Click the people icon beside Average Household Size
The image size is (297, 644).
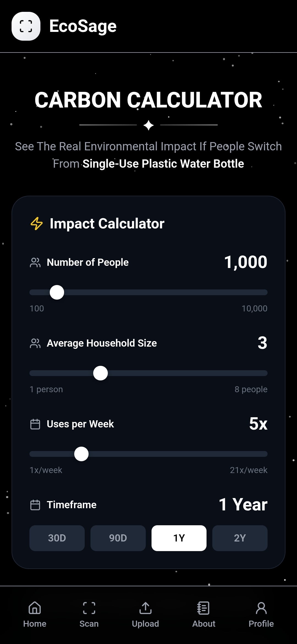pos(35,343)
